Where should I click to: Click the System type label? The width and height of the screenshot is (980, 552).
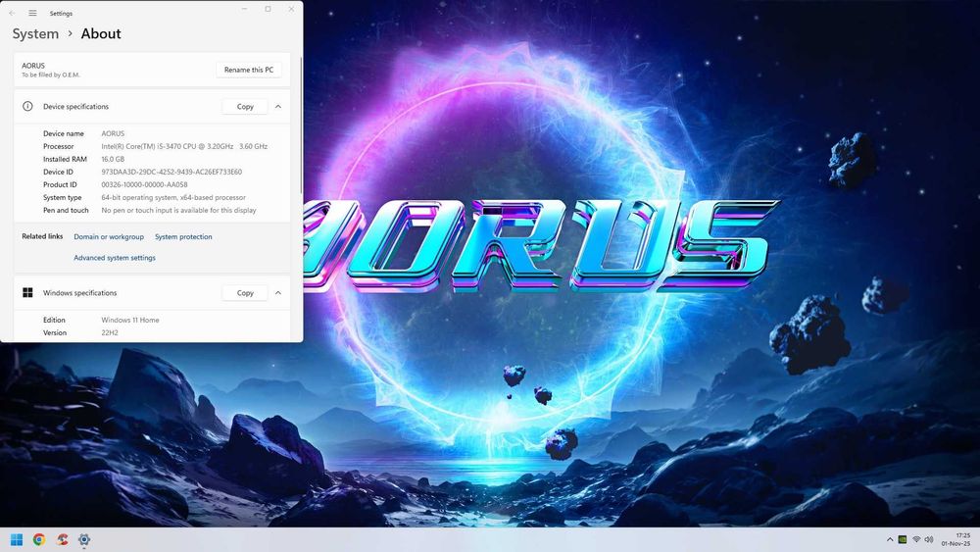(x=63, y=197)
